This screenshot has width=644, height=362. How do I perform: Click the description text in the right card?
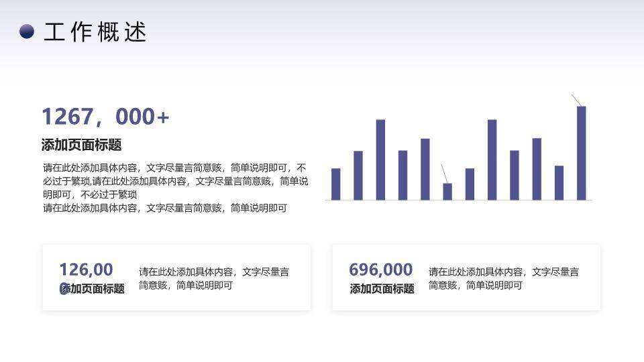pos(504,278)
